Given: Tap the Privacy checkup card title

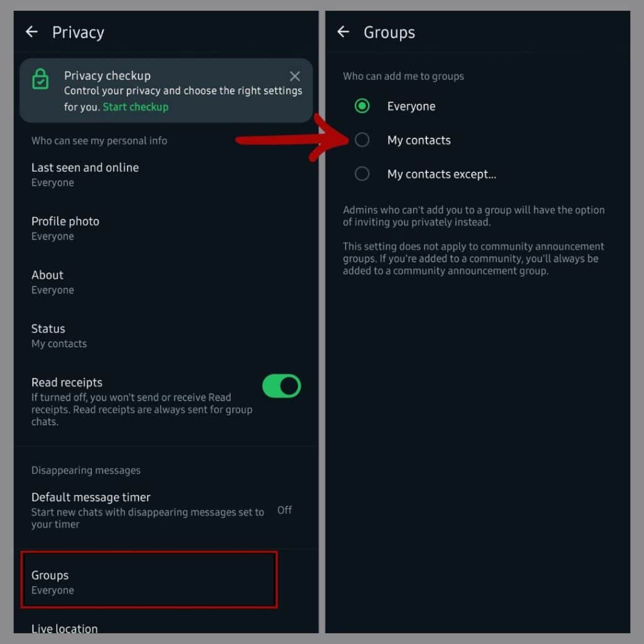Looking at the screenshot, I should 107,76.
